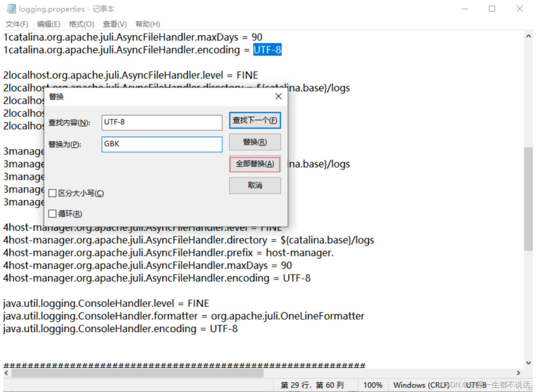Screen dimensions: 536x392
Task: Open the 帮助(H) menu
Action: [147, 24]
